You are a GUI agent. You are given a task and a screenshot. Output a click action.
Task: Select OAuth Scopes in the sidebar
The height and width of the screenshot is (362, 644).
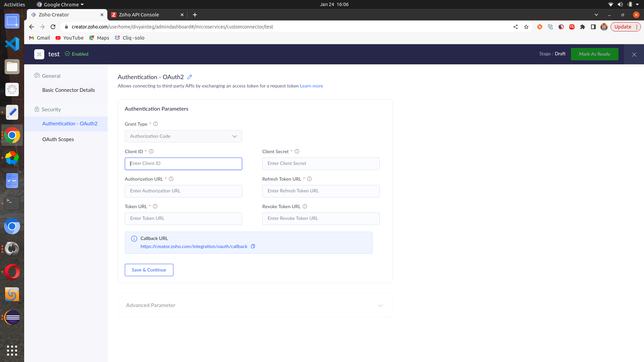58,139
